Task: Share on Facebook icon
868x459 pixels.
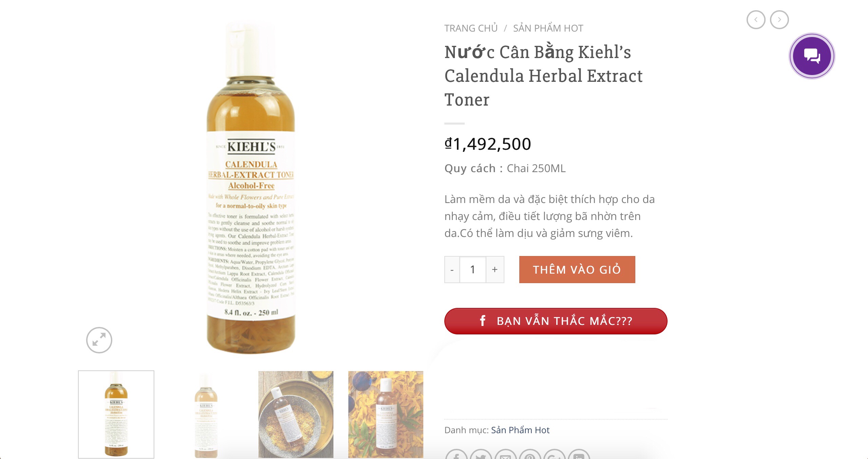Action: tap(456, 454)
